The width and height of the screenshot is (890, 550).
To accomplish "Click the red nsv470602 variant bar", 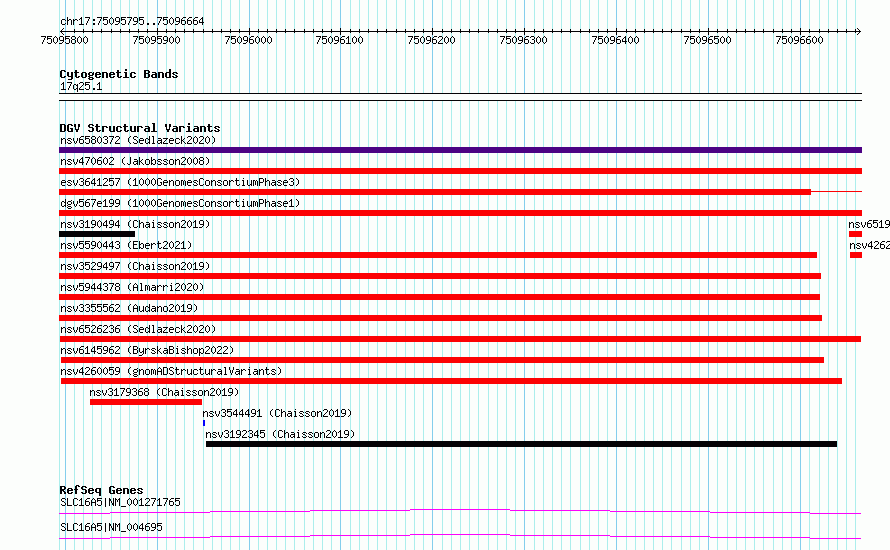I will [460, 171].
